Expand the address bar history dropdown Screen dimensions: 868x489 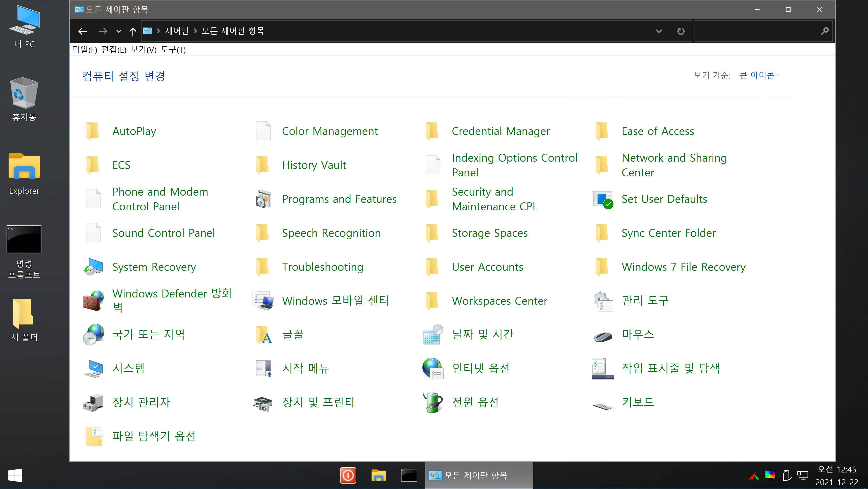point(659,31)
